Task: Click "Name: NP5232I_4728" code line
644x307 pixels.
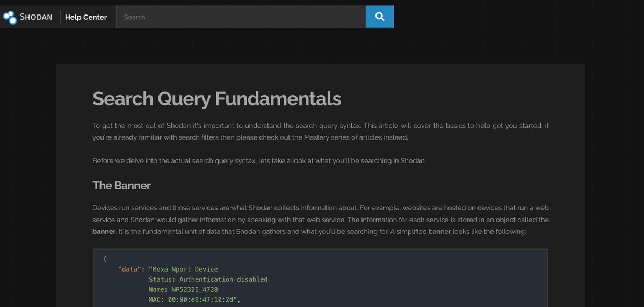Action: coord(183,290)
